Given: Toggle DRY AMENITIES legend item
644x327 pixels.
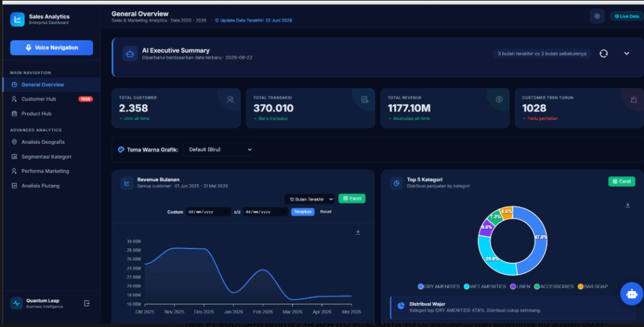Looking at the screenshot, I should pyautogui.click(x=438, y=287).
